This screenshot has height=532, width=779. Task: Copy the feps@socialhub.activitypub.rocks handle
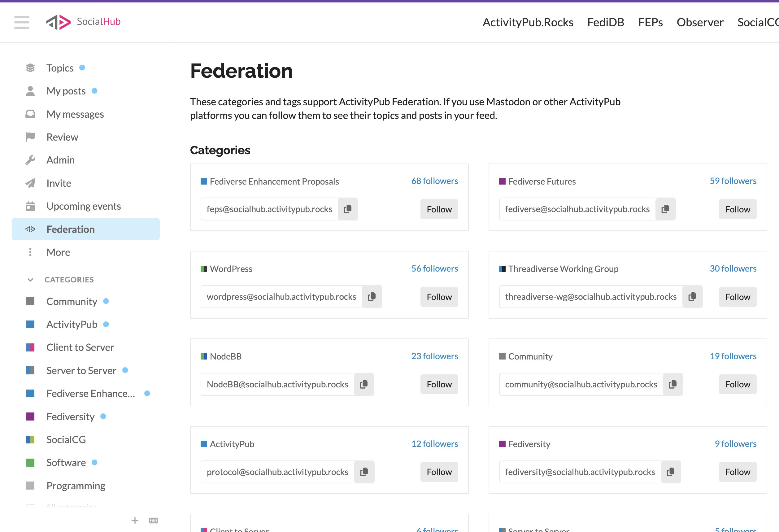(348, 209)
